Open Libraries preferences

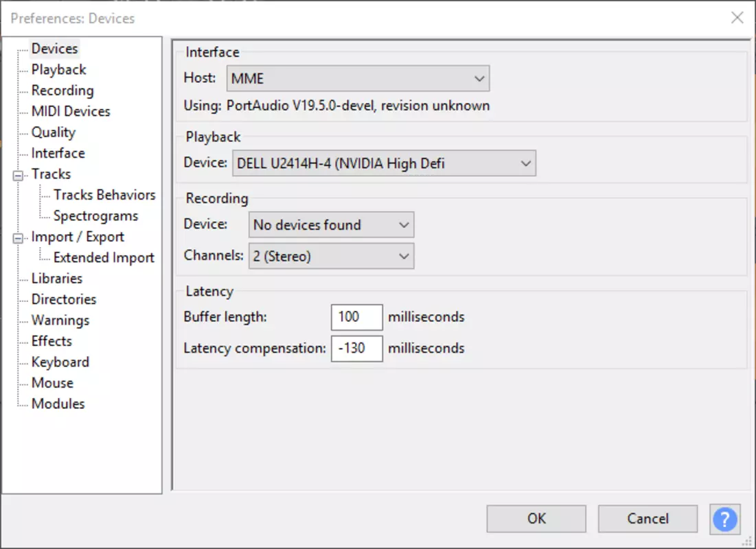pyautogui.click(x=57, y=279)
